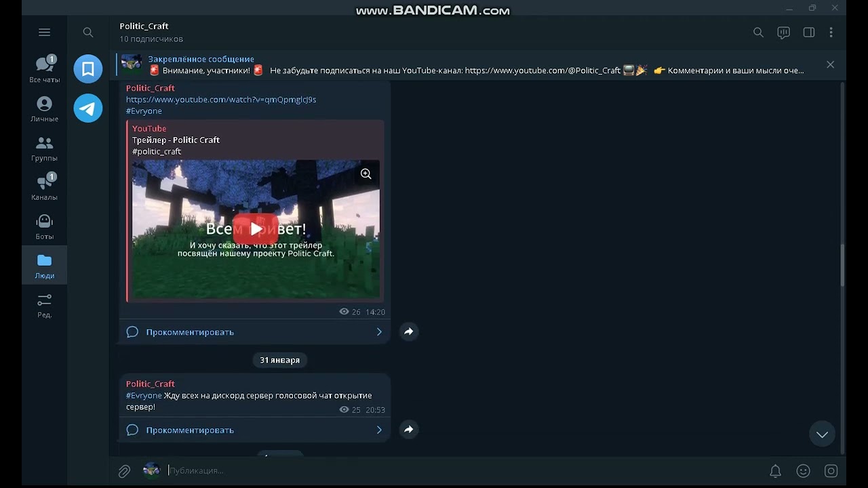
Task: Open Ред. folder editing settings
Action: 44,305
